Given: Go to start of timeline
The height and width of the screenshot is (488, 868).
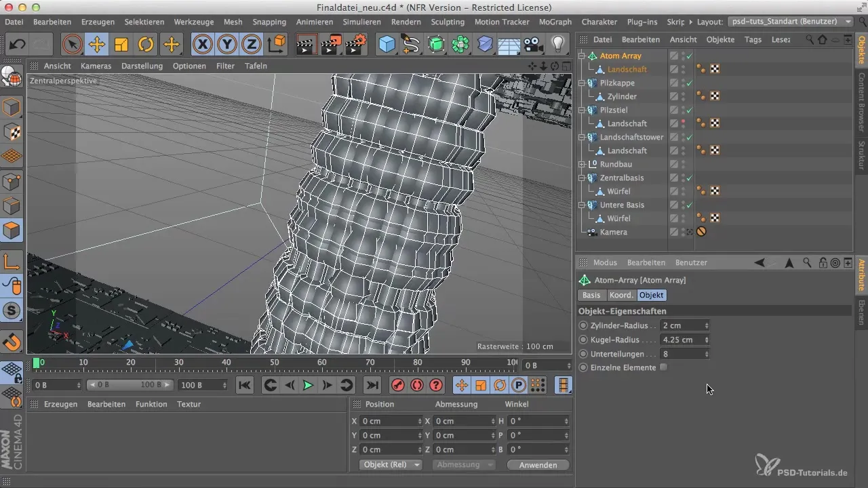Looking at the screenshot, I should tap(245, 385).
